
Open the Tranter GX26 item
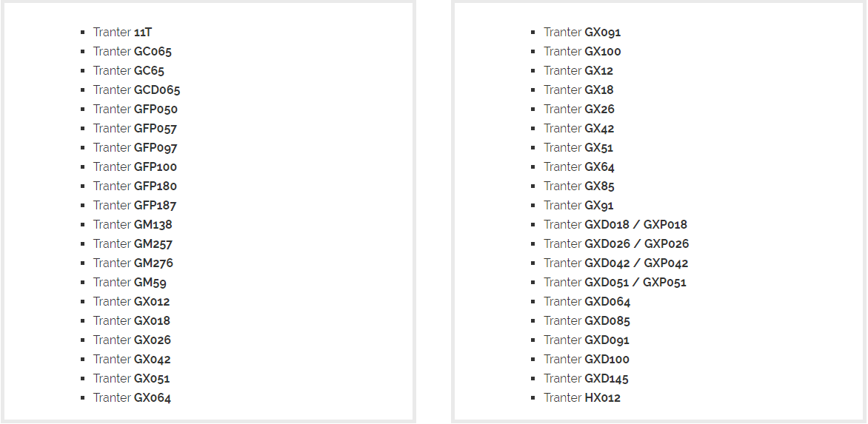click(x=579, y=109)
